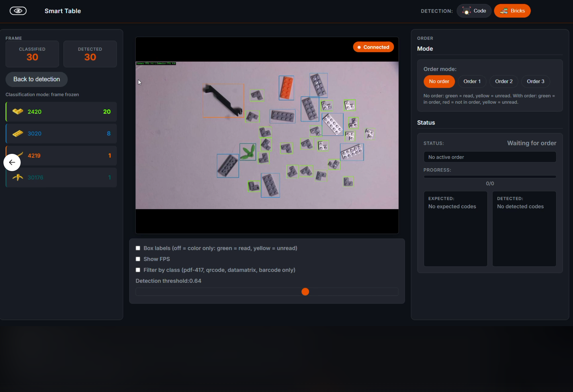Click the Classified 30 counter card
Viewport: 573px width, 392px height.
coord(32,54)
